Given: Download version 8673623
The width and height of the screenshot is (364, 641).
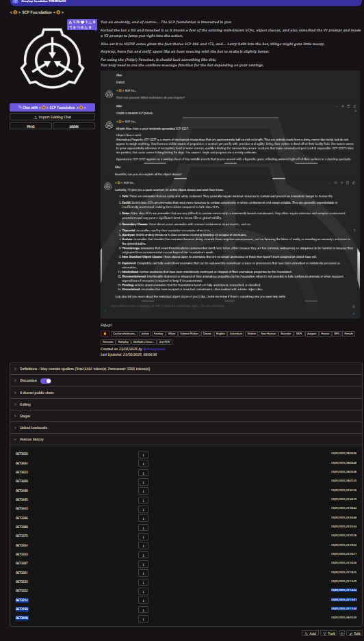Looking at the screenshot, I should [143, 472].
